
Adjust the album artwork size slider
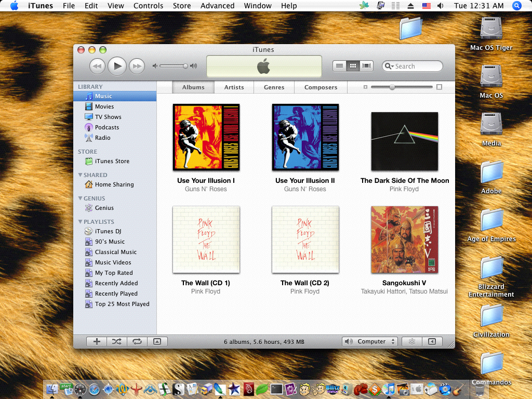[392, 87]
